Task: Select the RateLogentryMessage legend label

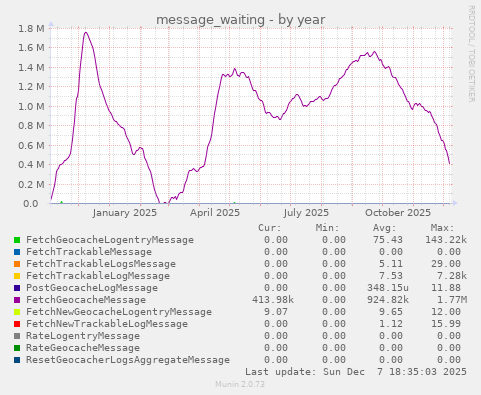Action: point(83,336)
